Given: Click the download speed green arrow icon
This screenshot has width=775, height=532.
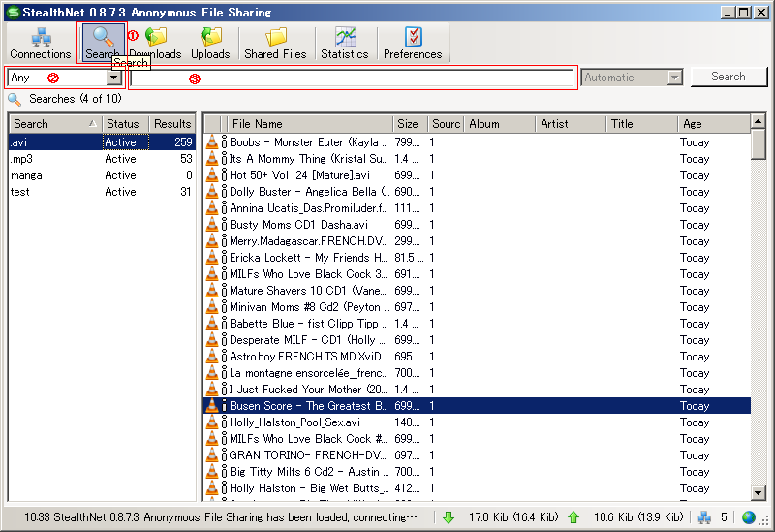Looking at the screenshot, I should [x=449, y=517].
